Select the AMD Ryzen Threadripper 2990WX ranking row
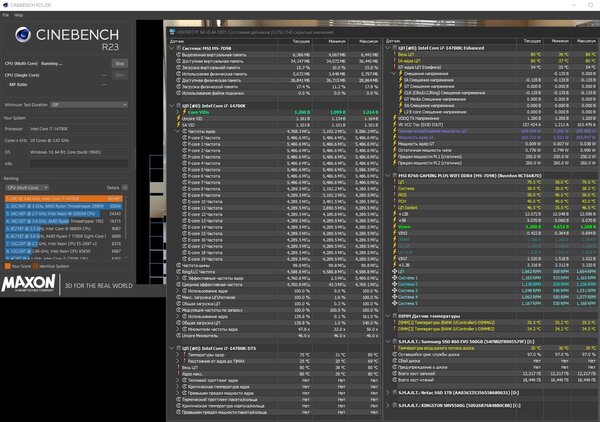600x422 pixels. pos(64,206)
